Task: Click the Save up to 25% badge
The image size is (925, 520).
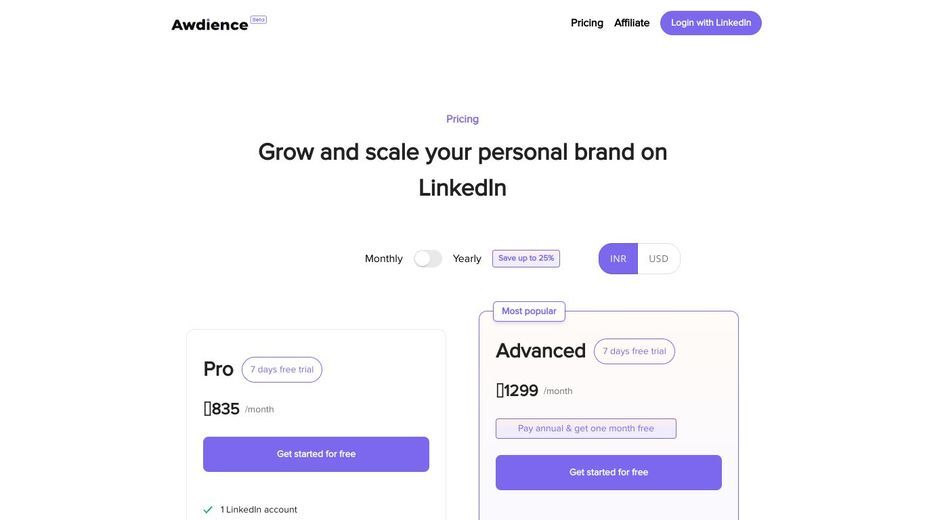Action: [x=526, y=259]
